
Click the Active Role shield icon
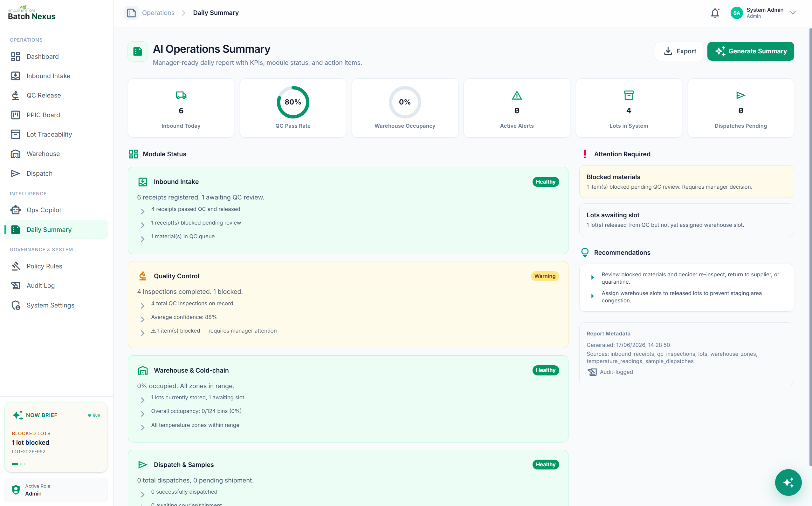(x=16, y=489)
